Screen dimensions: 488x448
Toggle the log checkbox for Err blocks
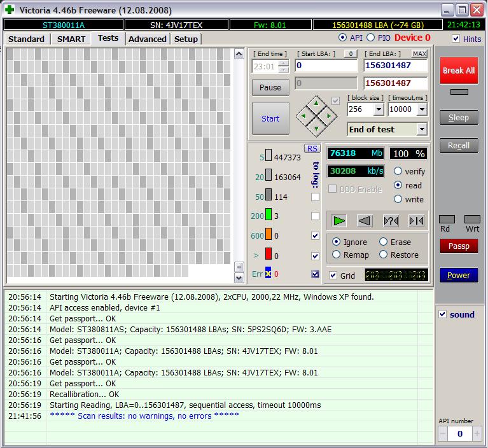pos(316,274)
